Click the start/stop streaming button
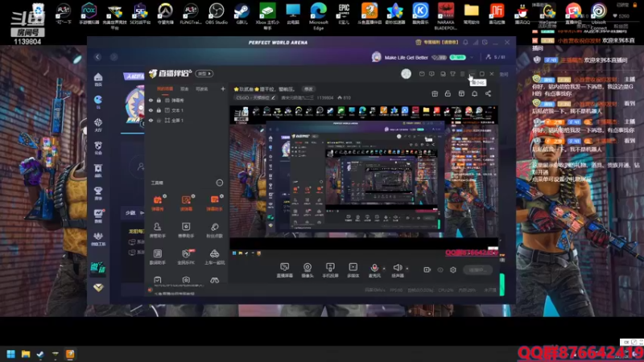This screenshot has height=362, width=644. [x=477, y=269]
